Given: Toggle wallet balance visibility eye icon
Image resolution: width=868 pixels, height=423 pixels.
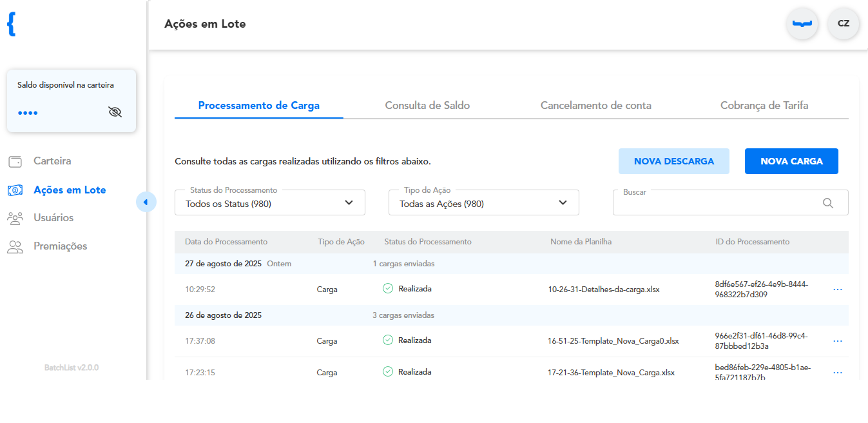Looking at the screenshot, I should pos(115,112).
